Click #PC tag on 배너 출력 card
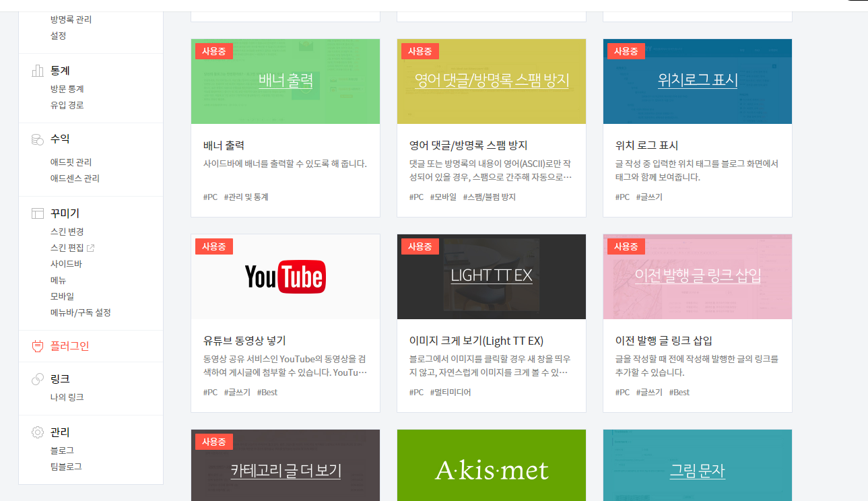Screen dimensions: 868x501 point(210,197)
